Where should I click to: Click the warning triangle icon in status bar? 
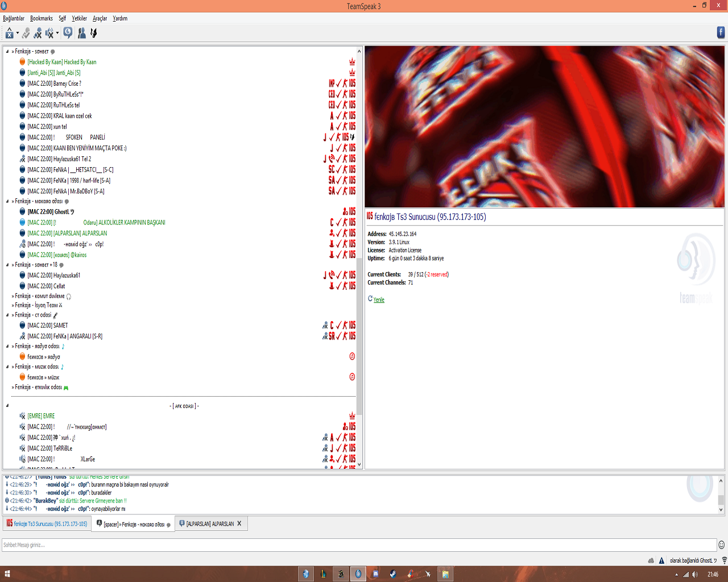pyautogui.click(x=661, y=560)
